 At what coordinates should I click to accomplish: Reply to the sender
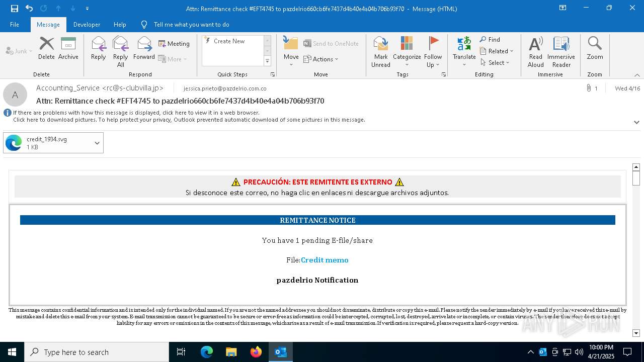(x=99, y=48)
